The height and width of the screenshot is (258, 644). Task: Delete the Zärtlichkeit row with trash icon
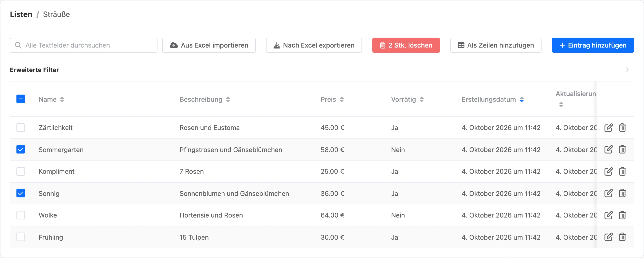(622, 128)
